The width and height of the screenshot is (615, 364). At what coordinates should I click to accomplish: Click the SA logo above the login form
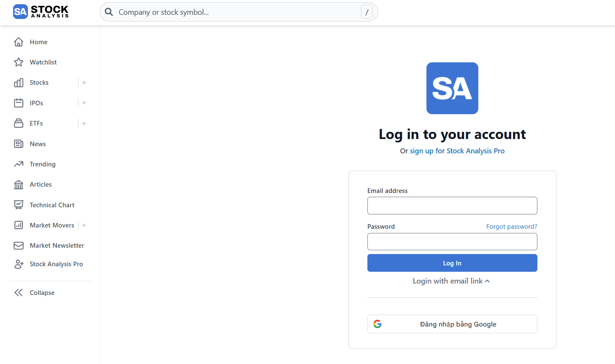tap(452, 88)
